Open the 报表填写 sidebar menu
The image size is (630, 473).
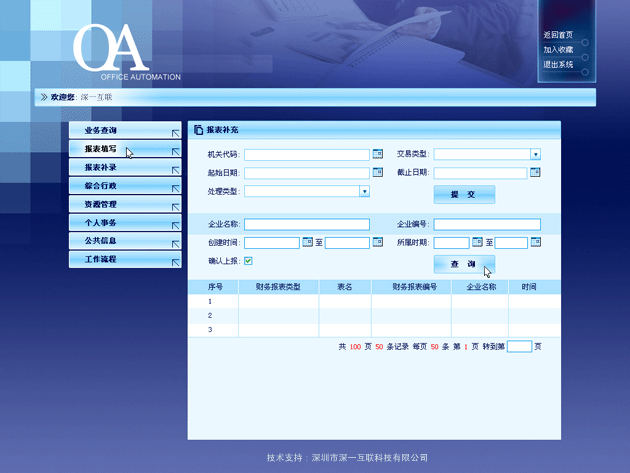[x=101, y=149]
